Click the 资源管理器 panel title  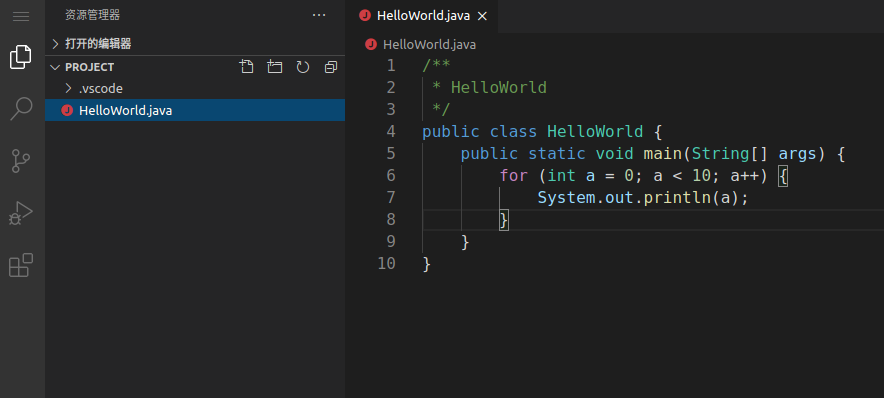pos(92,15)
